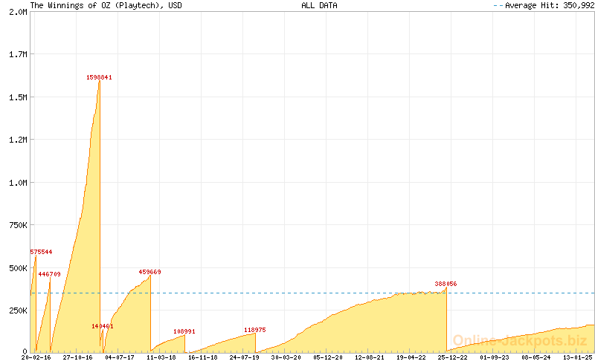Click the 1.0M y-axis label

coord(16,183)
